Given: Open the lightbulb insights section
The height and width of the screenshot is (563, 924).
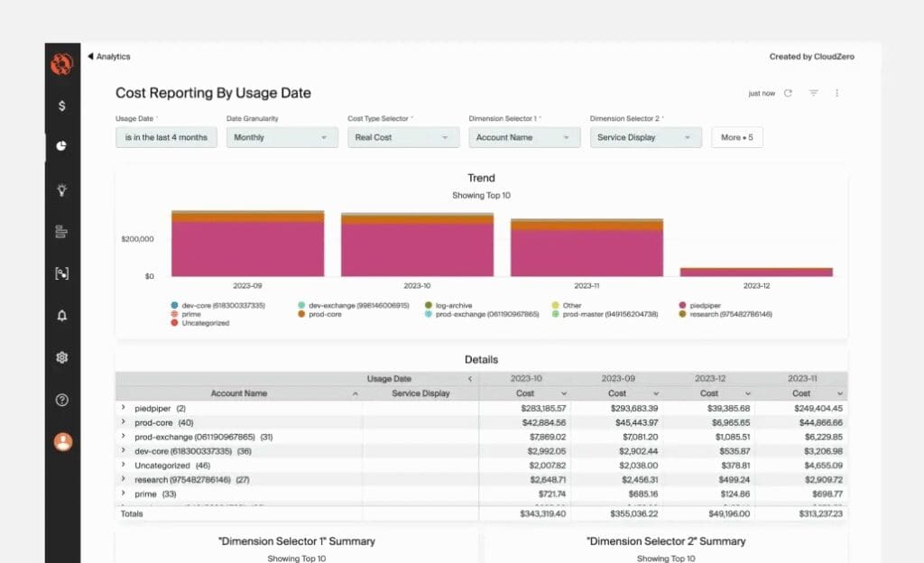Looking at the screenshot, I should [61, 189].
